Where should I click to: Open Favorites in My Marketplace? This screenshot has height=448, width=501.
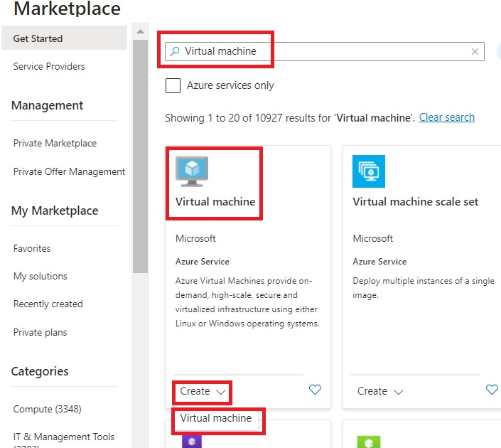pos(32,248)
